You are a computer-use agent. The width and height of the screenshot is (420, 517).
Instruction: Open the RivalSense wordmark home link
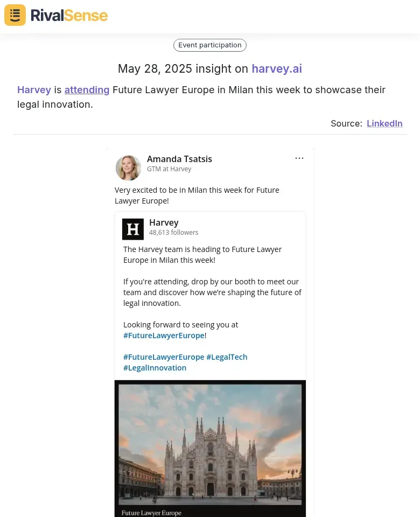[x=69, y=15]
